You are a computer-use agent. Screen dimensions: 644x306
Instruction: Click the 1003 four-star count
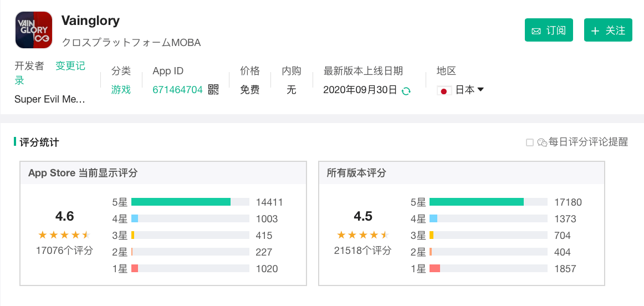point(267,219)
